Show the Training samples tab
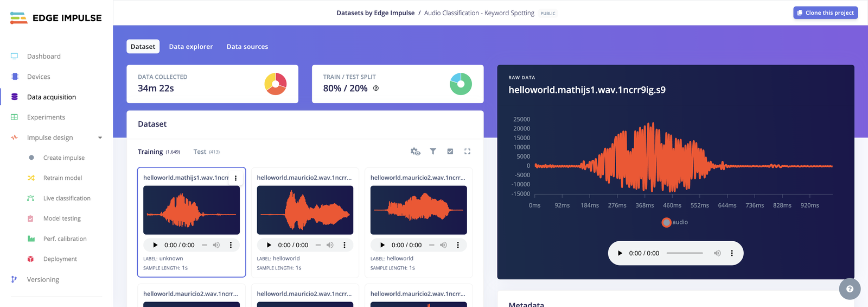Screen dimensions: 868x307 158,152
